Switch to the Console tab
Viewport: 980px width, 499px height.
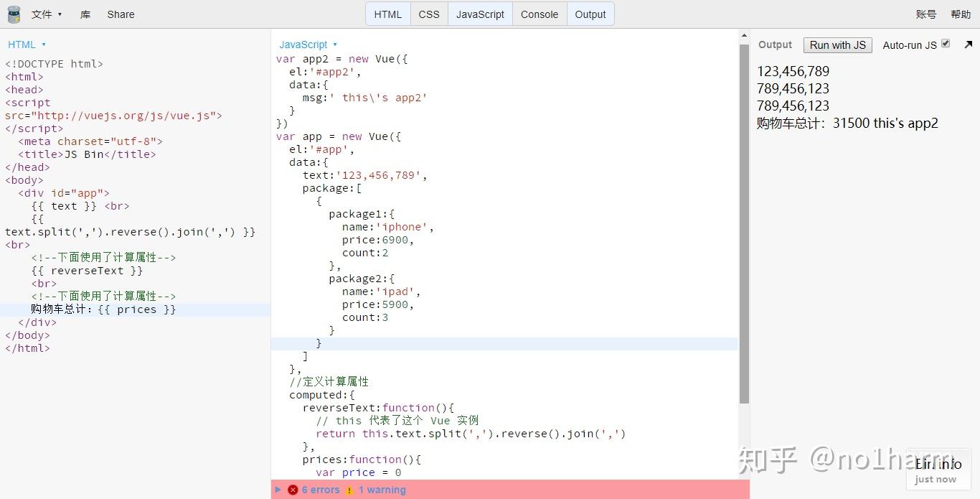coord(539,13)
